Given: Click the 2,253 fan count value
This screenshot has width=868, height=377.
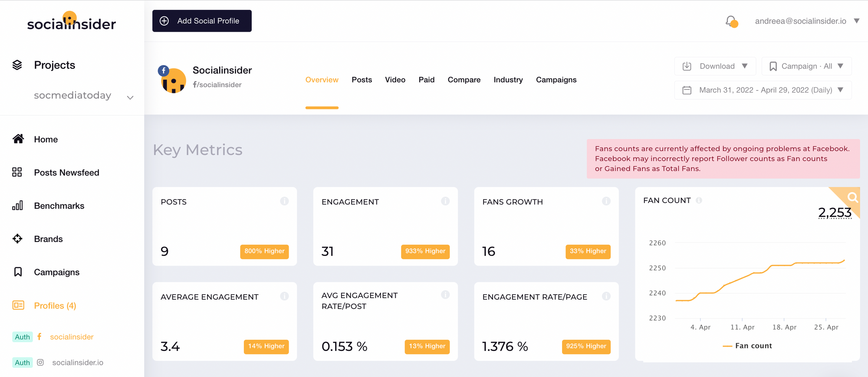Looking at the screenshot, I should click(x=835, y=213).
